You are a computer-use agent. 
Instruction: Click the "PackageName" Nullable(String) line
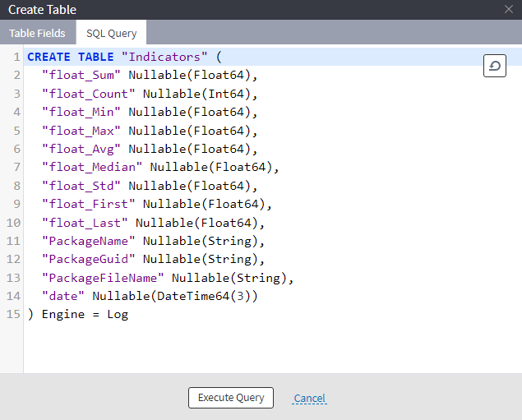click(x=154, y=241)
